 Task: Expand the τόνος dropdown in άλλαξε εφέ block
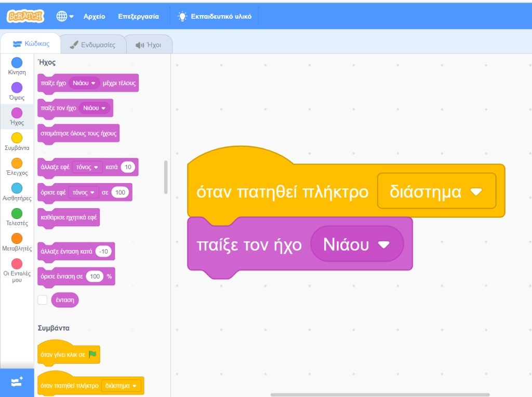tap(87, 168)
